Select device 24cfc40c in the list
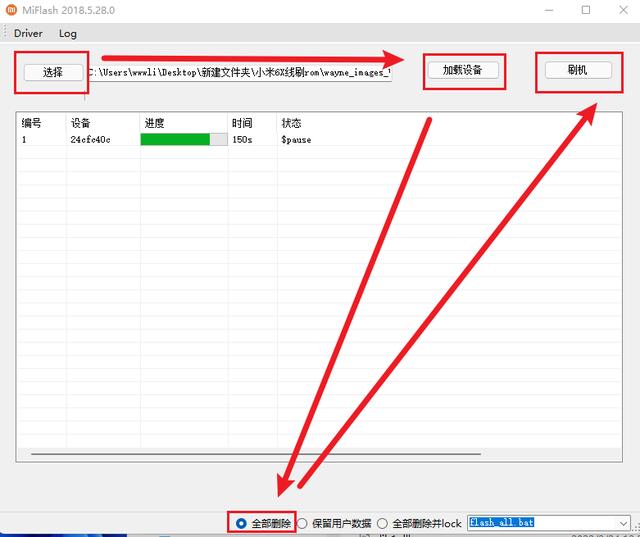Image resolution: width=640 pixels, height=537 pixels. tap(90, 140)
